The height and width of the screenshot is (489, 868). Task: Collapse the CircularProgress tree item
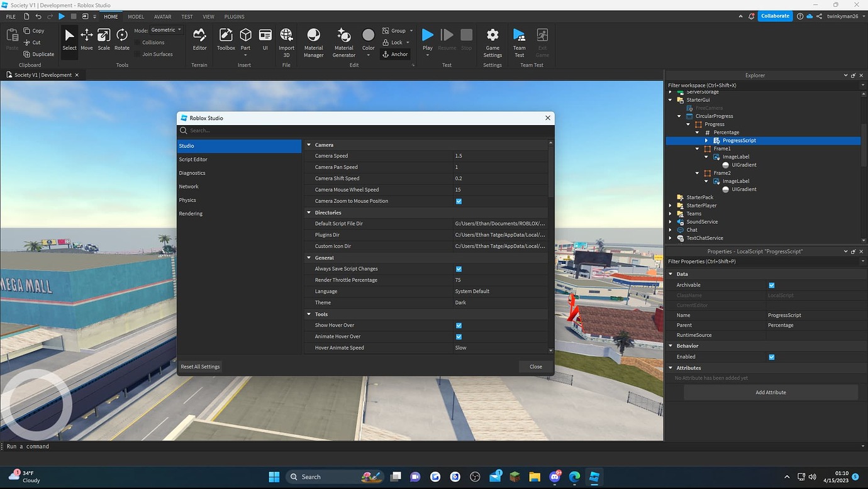[678, 116]
